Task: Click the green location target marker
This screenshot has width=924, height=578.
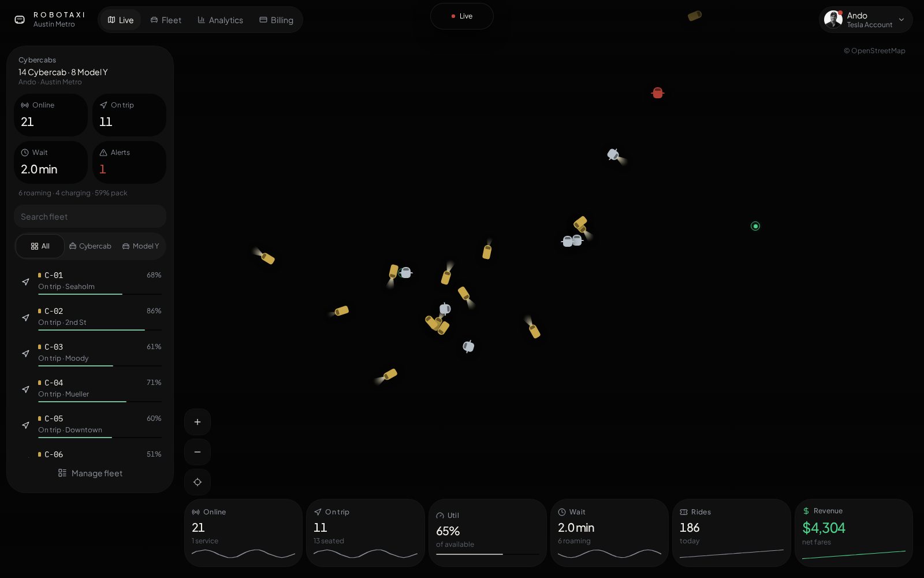Action: click(x=755, y=226)
